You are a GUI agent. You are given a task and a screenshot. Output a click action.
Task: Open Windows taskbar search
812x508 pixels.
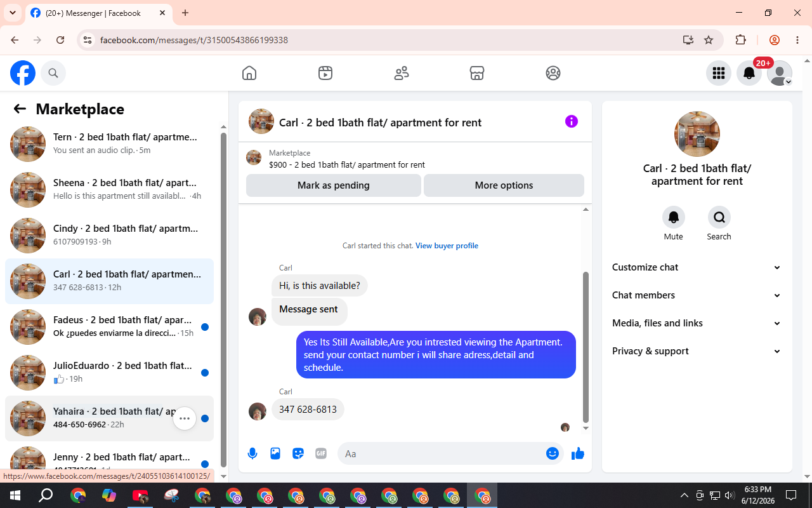(x=46, y=495)
